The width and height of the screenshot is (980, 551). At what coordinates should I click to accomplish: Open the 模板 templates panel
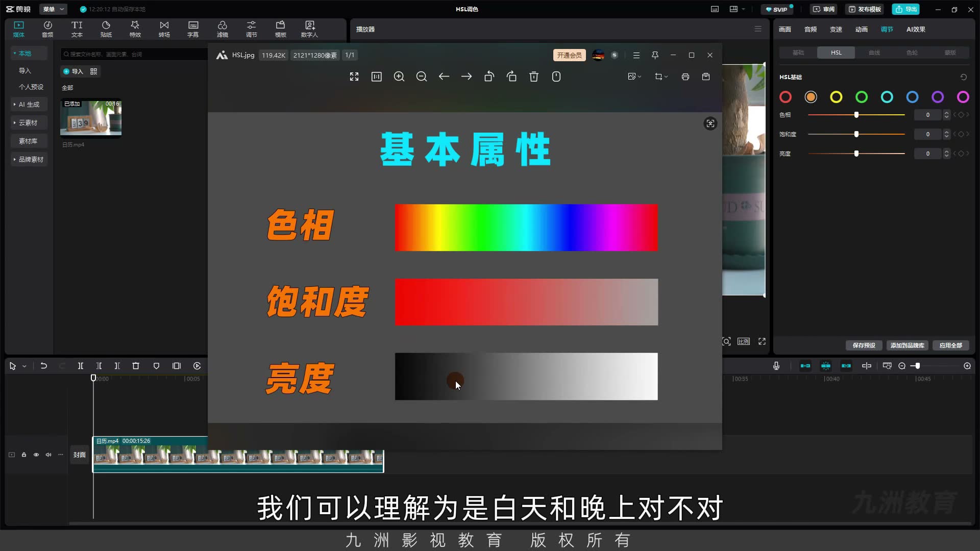[x=280, y=29]
